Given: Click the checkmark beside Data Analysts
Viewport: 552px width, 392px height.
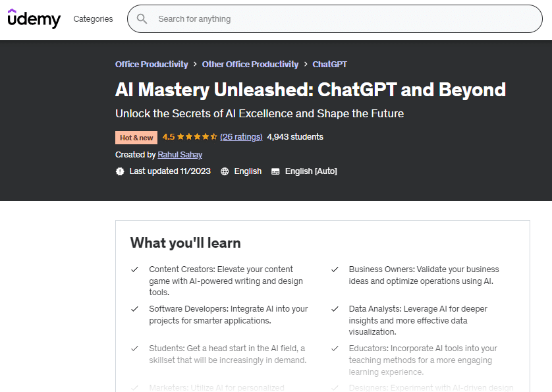Looking at the screenshot, I should pos(335,309).
